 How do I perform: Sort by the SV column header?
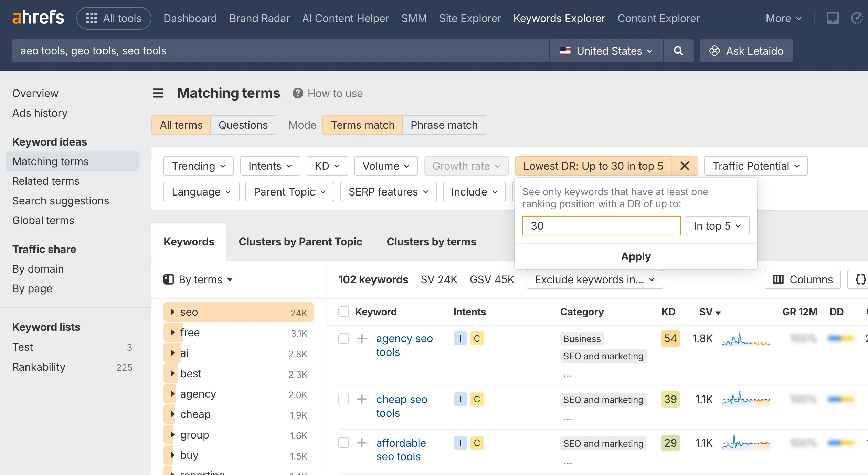point(710,312)
